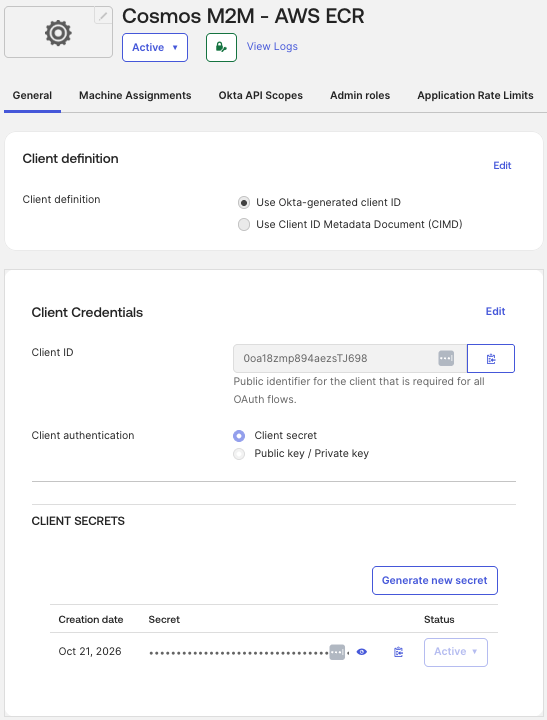Screen dimensions: 547x720
Task: Choose Client secret authentication
Action: [x=239, y=435]
